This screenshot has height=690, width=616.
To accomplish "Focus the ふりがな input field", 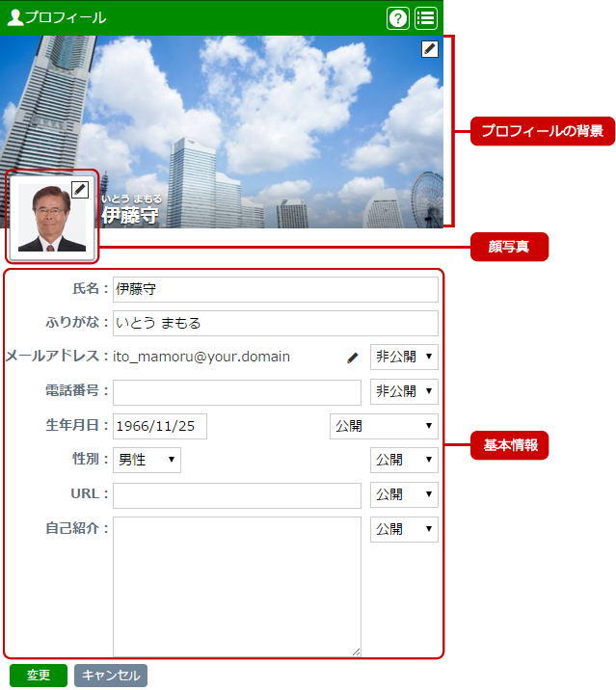I will [x=275, y=324].
